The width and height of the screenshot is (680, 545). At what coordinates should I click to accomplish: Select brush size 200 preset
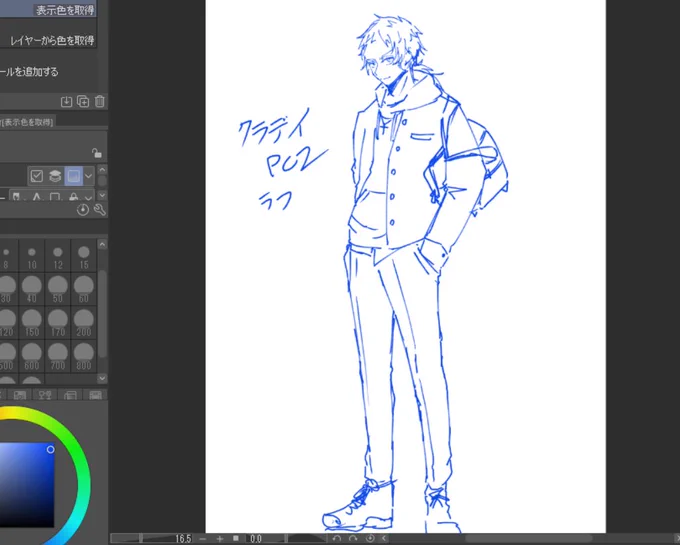click(x=84, y=323)
